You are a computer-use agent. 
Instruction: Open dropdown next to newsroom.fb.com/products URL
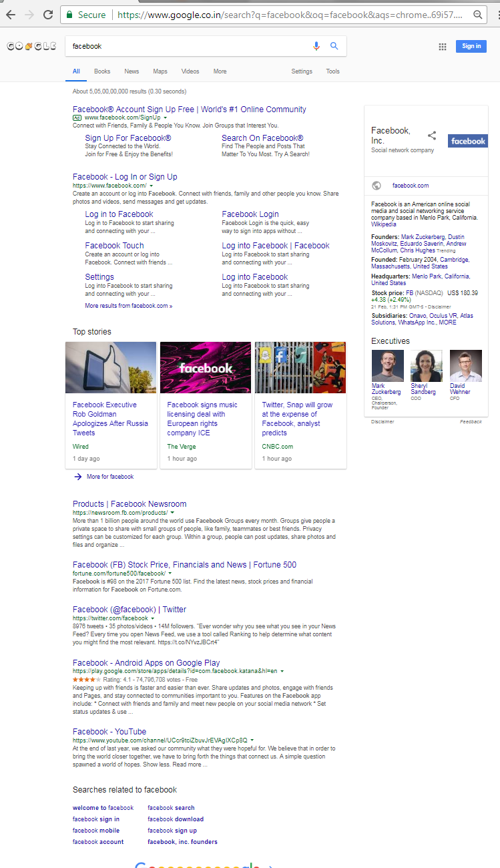click(x=172, y=513)
